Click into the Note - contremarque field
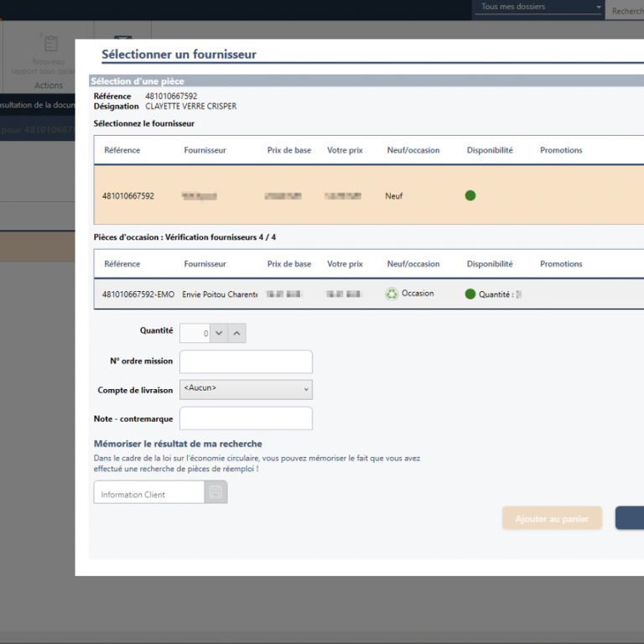Viewport: 644px width, 644px height. pos(246,418)
